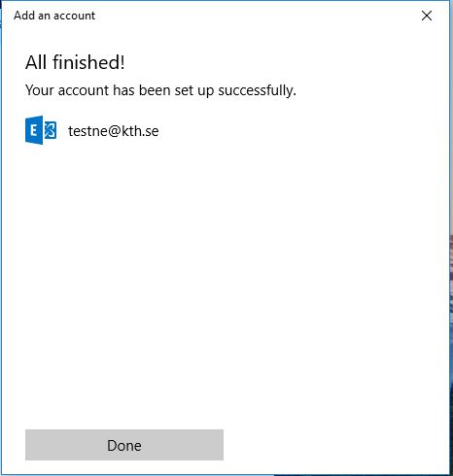Click the word 'account' in the title
This screenshot has height=476, width=453.
point(74,16)
